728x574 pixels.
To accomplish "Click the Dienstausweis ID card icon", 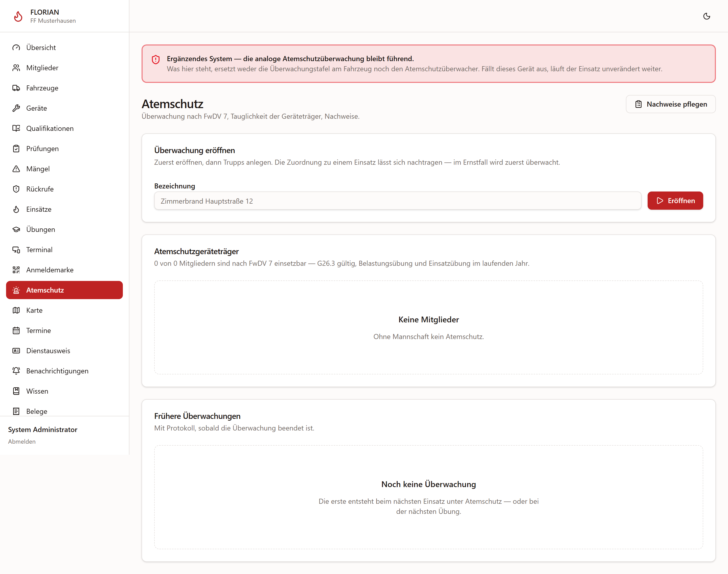I will (16, 350).
